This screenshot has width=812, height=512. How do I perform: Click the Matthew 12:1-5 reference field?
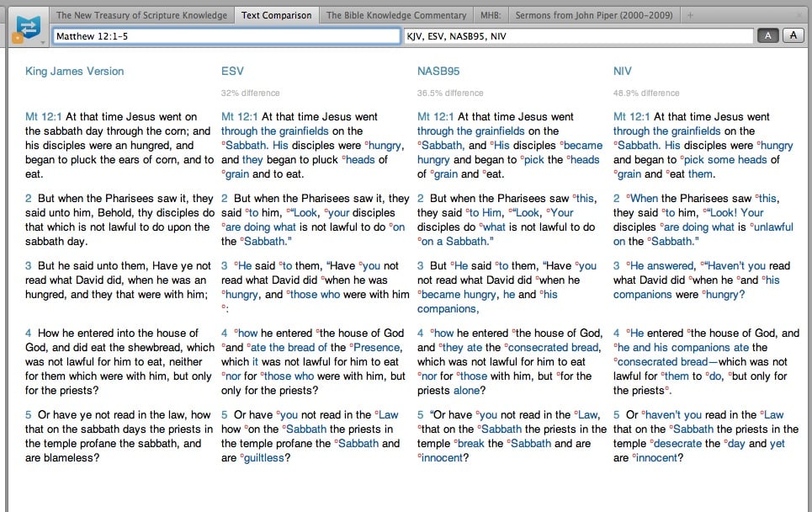(x=226, y=35)
